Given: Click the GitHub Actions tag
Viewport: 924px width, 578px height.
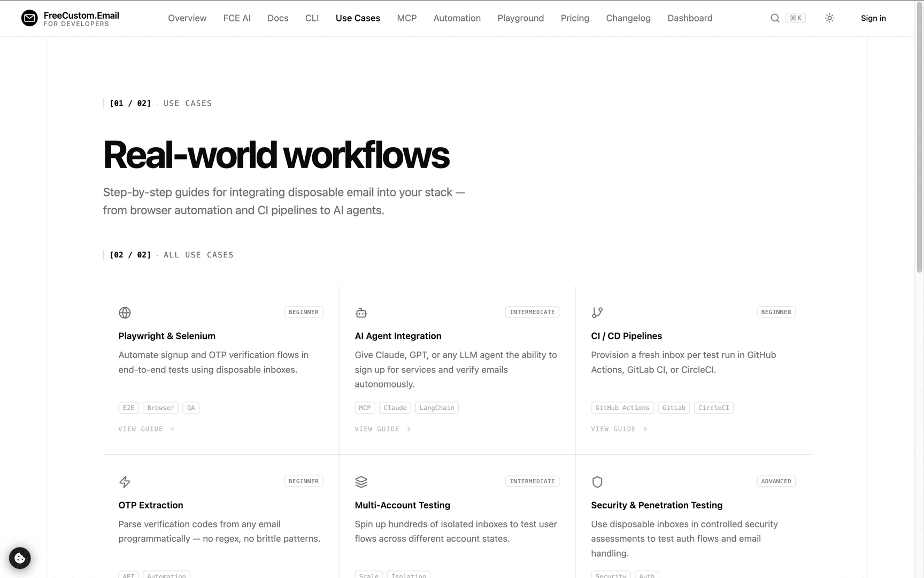Looking at the screenshot, I should pos(622,408).
